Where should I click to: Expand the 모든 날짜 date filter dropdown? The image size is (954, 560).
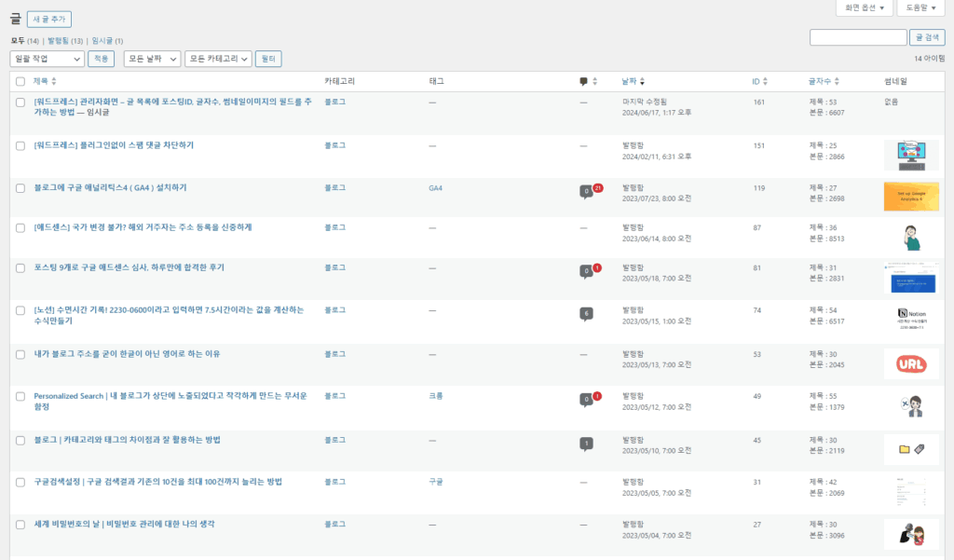(152, 59)
